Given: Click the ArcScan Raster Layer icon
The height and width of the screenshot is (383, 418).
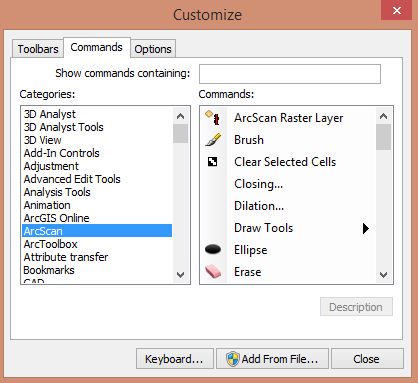Looking at the screenshot, I should pos(213,118).
